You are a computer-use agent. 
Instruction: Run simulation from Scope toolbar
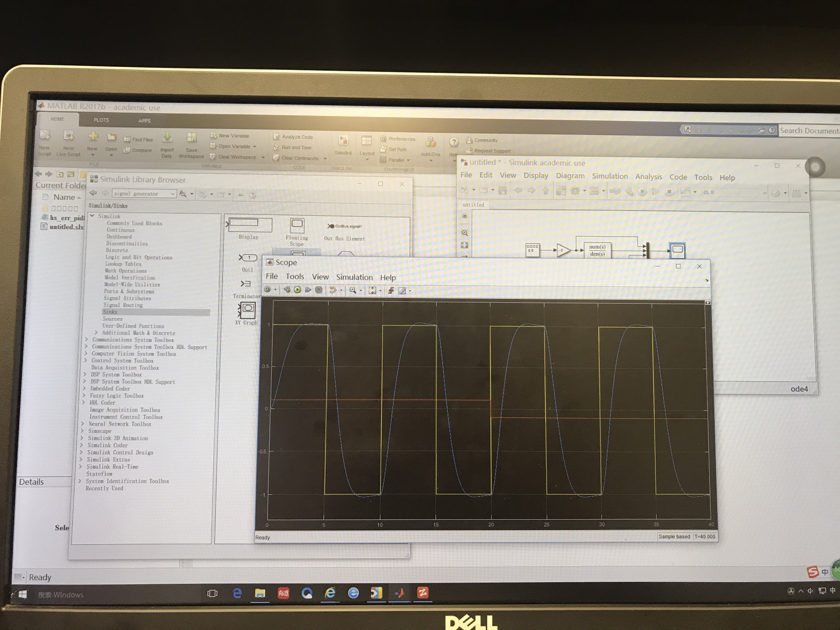(x=297, y=290)
